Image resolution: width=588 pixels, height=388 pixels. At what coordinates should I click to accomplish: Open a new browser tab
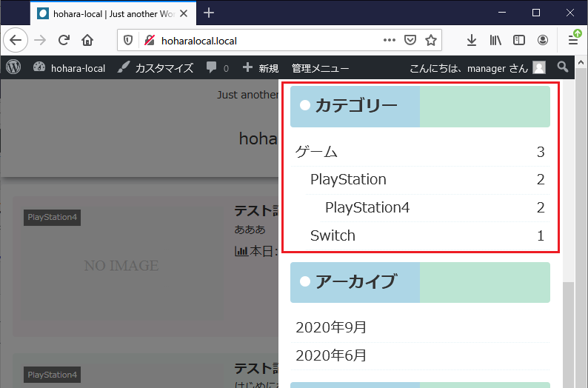[x=209, y=13]
